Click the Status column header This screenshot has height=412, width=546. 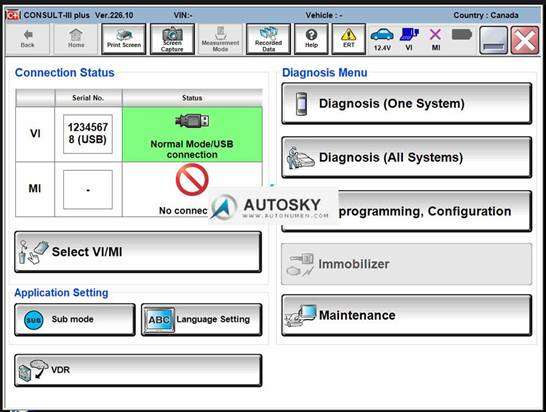(192, 98)
